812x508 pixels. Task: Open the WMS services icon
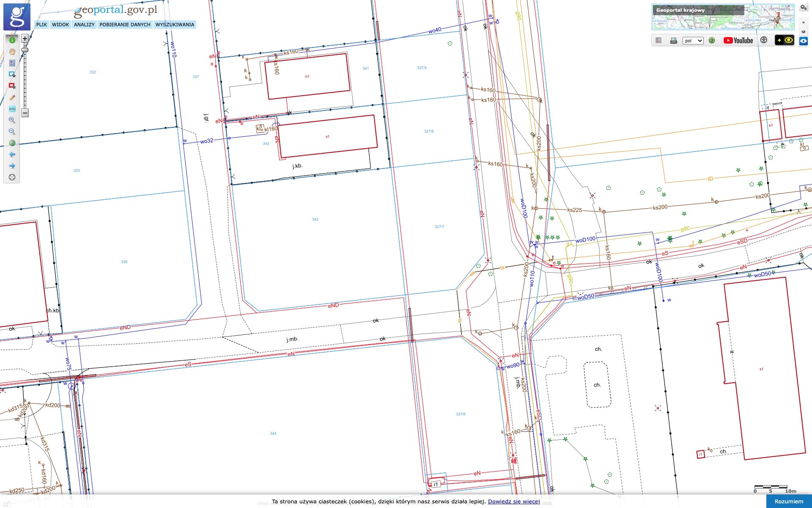pyautogui.click(x=674, y=41)
